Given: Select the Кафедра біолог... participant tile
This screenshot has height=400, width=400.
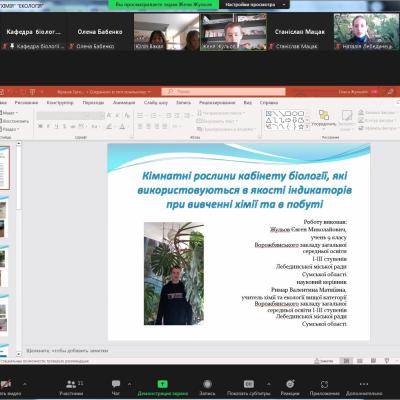Looking at the screenshot, I should point(33,32).
